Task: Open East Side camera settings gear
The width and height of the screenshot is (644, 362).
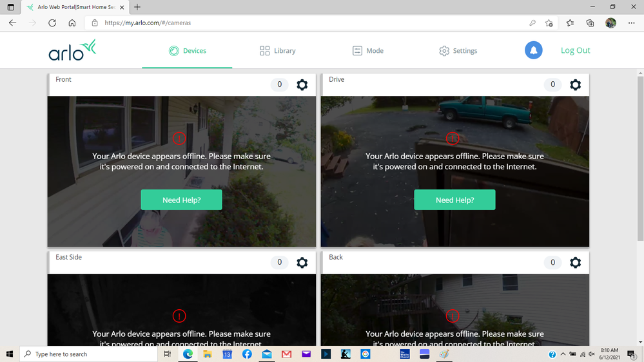Action: (302, 262)
